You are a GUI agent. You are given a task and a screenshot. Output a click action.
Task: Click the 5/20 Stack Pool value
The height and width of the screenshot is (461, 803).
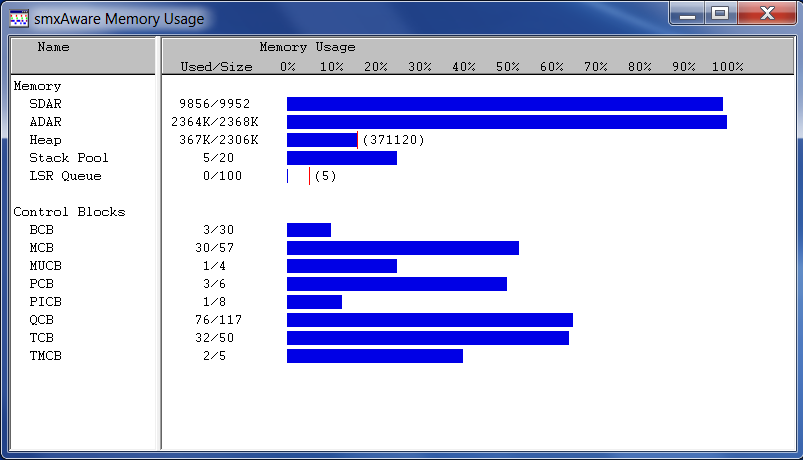tap(219, 158)
